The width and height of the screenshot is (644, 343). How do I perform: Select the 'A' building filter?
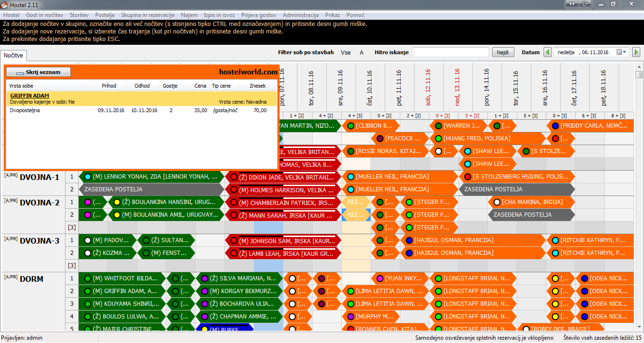(x=362, y=52)
